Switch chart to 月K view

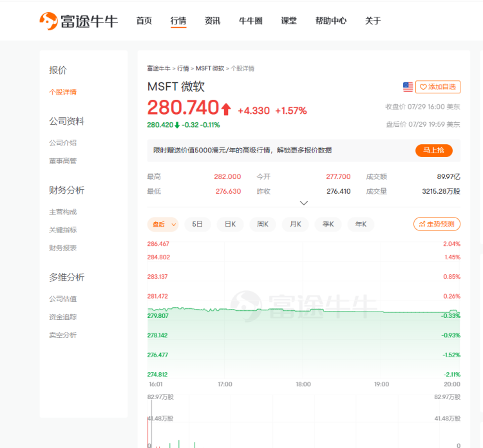[x=296, y=224]
